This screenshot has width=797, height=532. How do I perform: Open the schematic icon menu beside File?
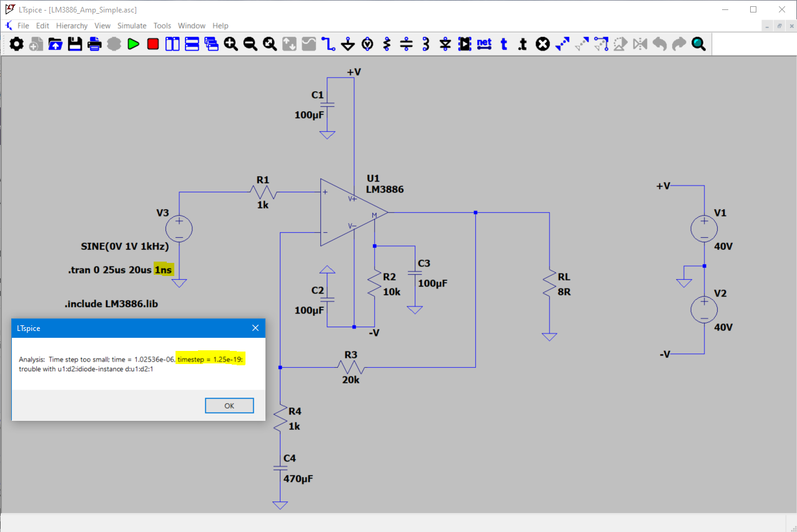point(8,26)
